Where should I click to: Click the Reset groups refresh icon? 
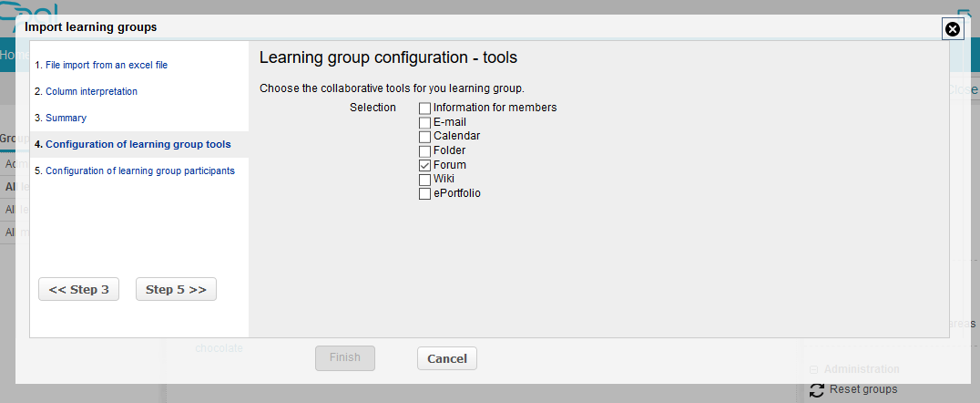(x=817, y=390)
